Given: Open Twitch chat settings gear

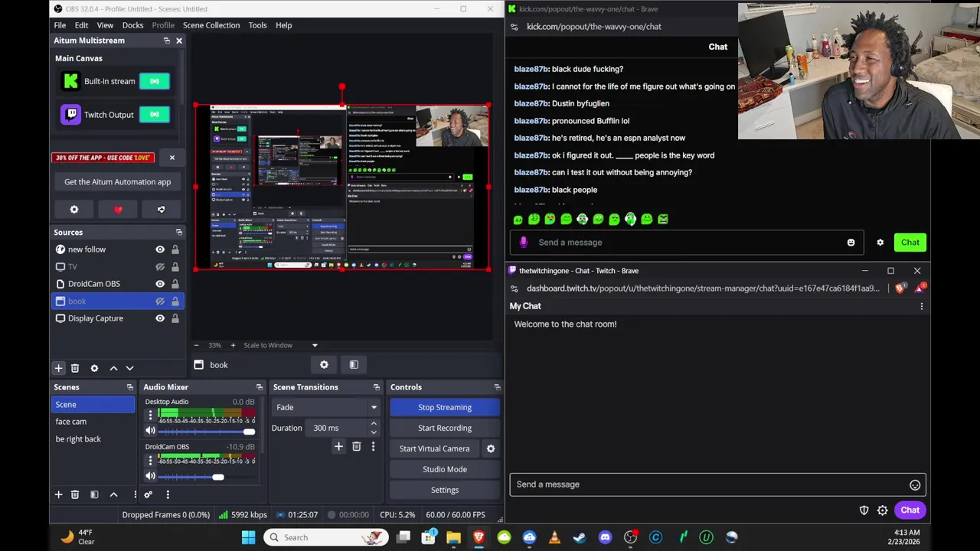Looking at the screenshot, I should [883, 510].
